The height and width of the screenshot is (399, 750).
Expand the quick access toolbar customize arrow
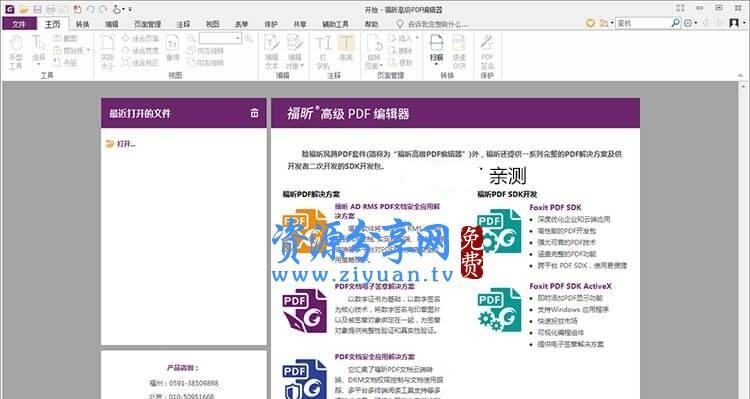[x=130, y=9]
